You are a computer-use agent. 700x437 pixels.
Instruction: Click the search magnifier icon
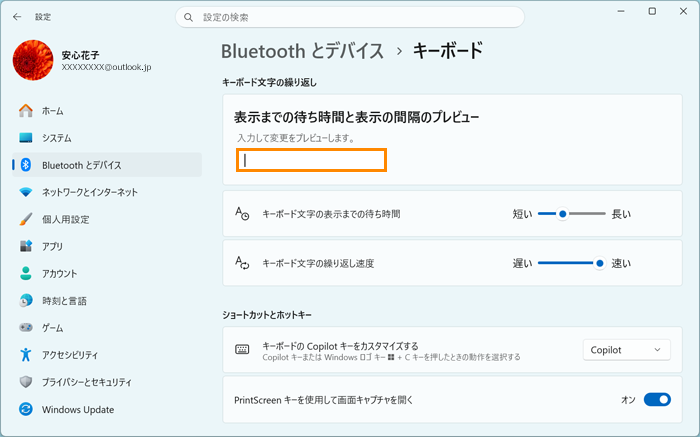(x=188, y=17)
